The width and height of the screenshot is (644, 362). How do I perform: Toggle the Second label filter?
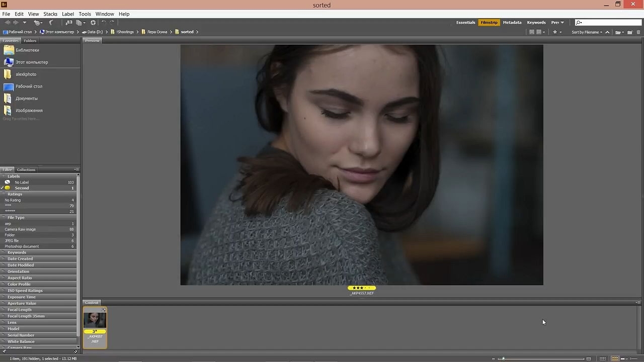coord(38,188)
